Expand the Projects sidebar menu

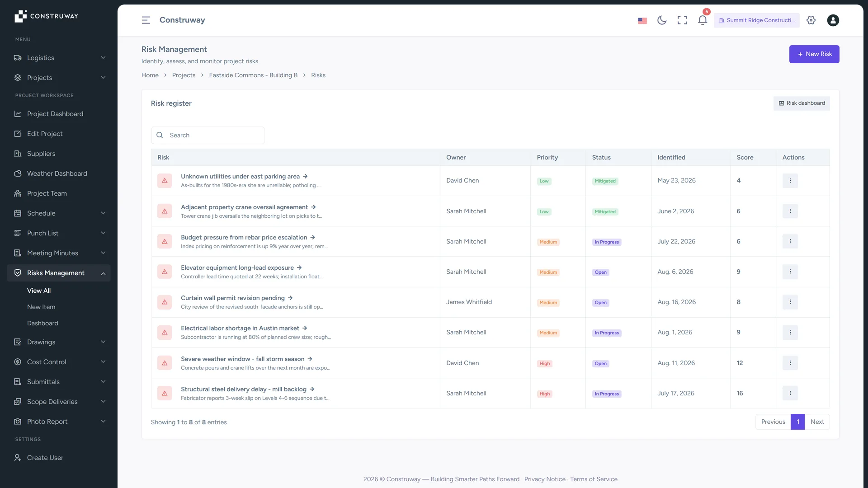click(59, 78)
